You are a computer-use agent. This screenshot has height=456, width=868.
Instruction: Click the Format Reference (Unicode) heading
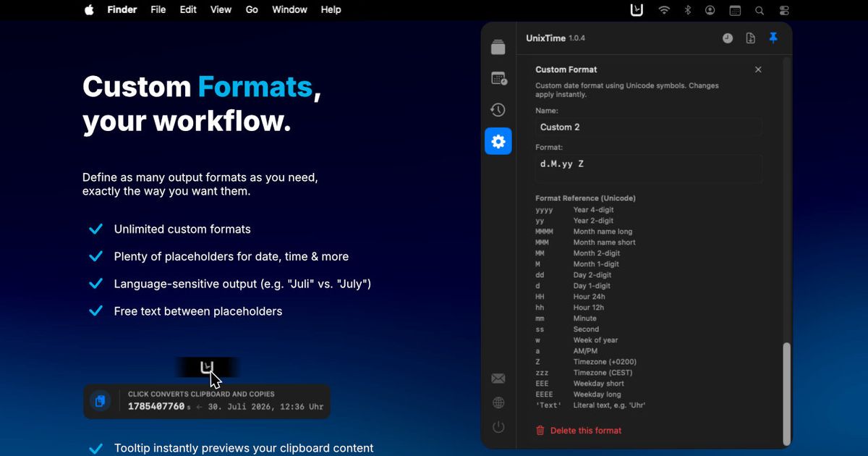(585, 198)
